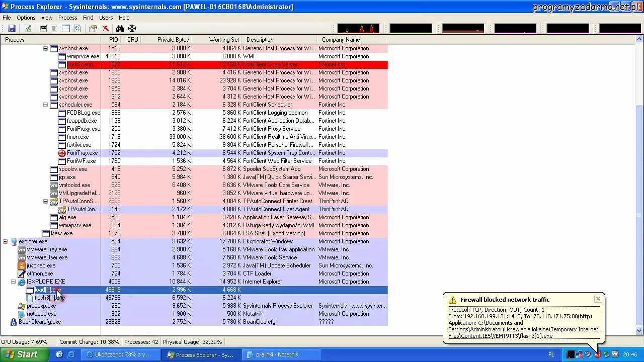Select the IEXPLORE.EXE Internet Explorer icon
Image resolution: width=644 pixels, height=362 pixels.
(x=22, y=282)
